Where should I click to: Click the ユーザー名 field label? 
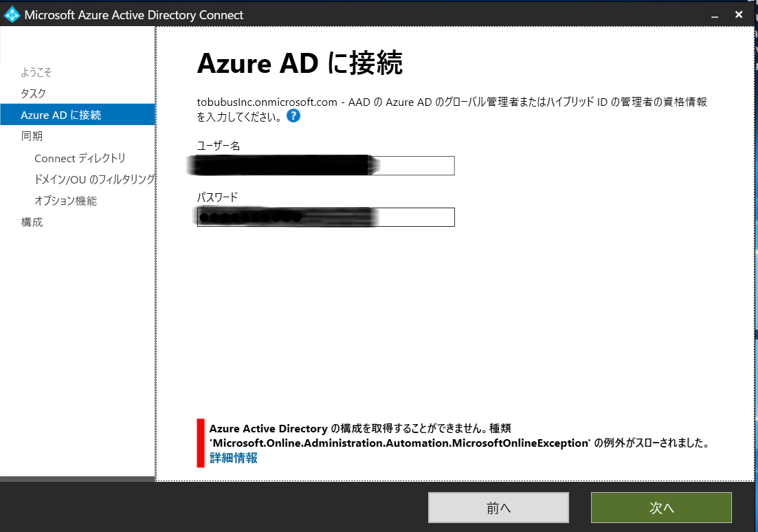219,146
